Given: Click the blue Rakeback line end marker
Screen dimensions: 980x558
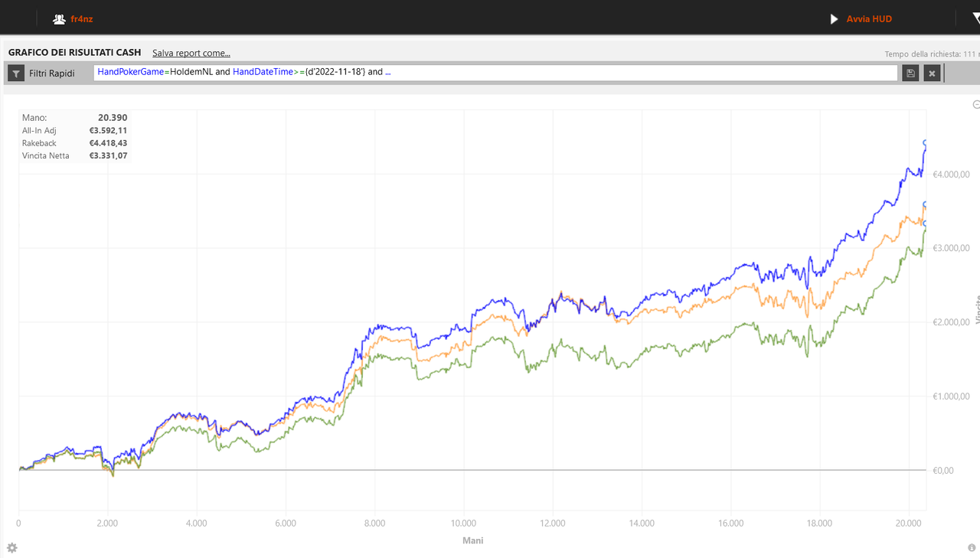Looking at the screenshot, I should pyautogui.click(x=926, y=143).
